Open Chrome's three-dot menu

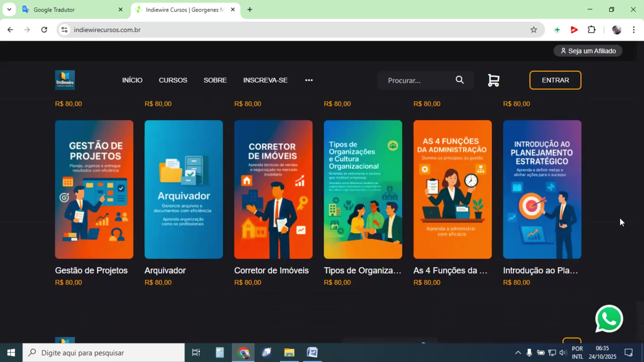(x=634, y=30)
